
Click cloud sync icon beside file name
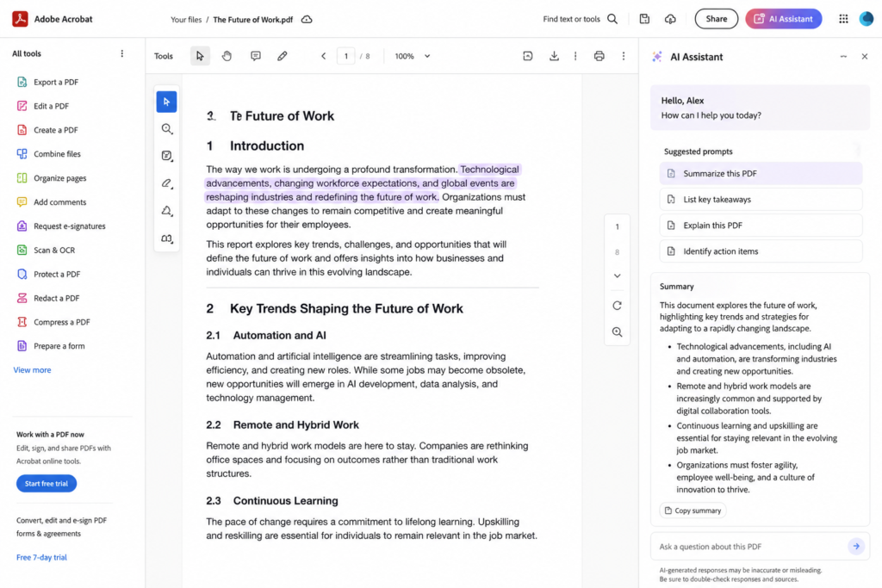tap(307, 20)
